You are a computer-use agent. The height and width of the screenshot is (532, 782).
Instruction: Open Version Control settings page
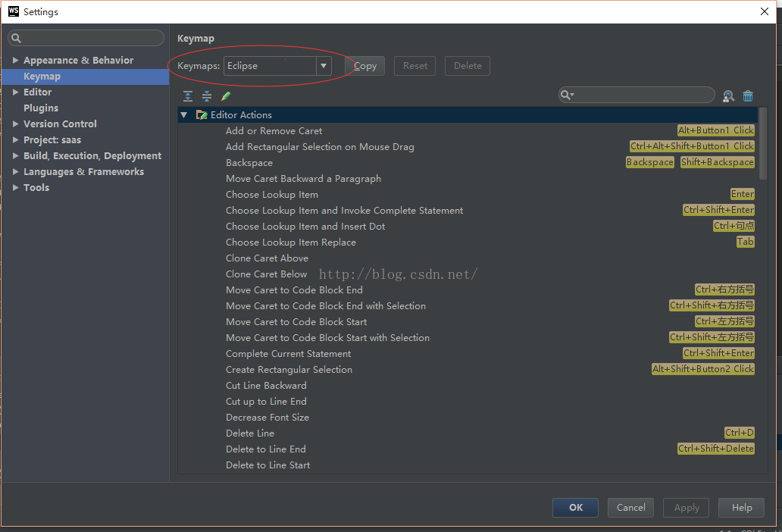coord(60,124)
